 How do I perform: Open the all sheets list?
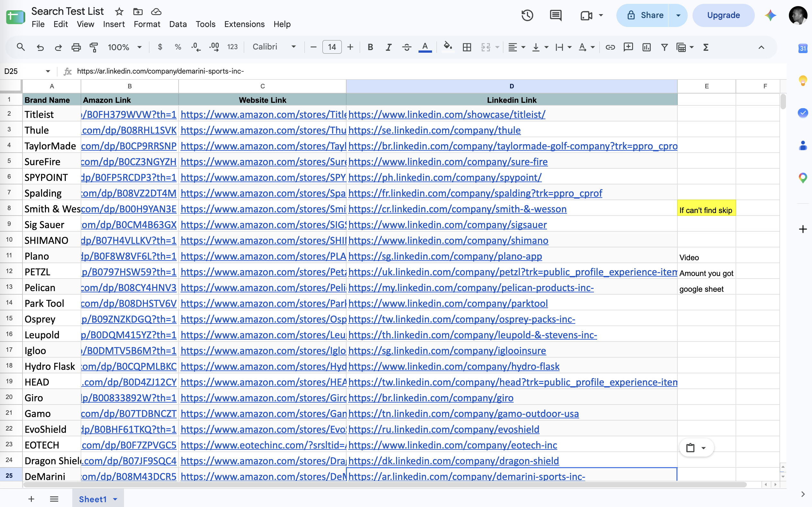(54, 499)
